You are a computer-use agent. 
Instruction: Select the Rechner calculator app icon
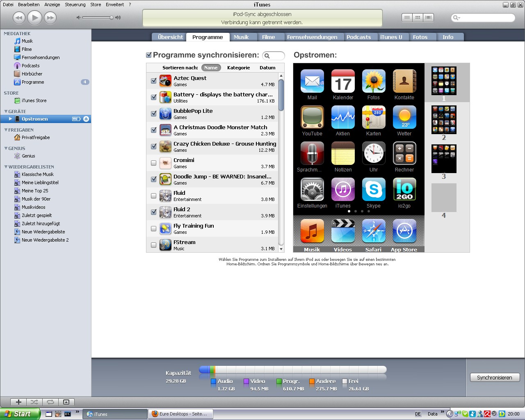click(x=404, y=153)
